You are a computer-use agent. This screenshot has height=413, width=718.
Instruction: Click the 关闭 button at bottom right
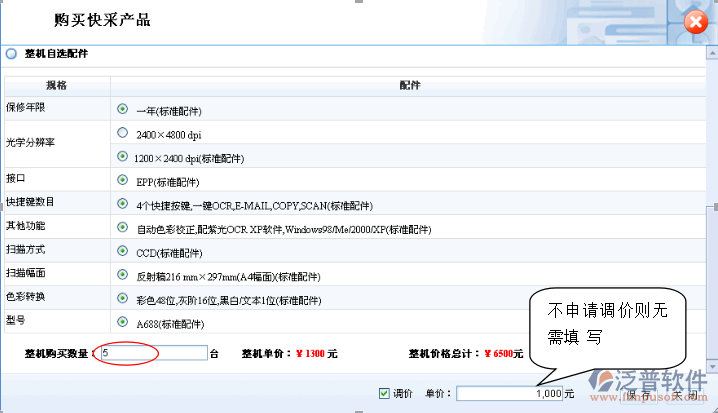pyautogui.click(x=683, y=393)
